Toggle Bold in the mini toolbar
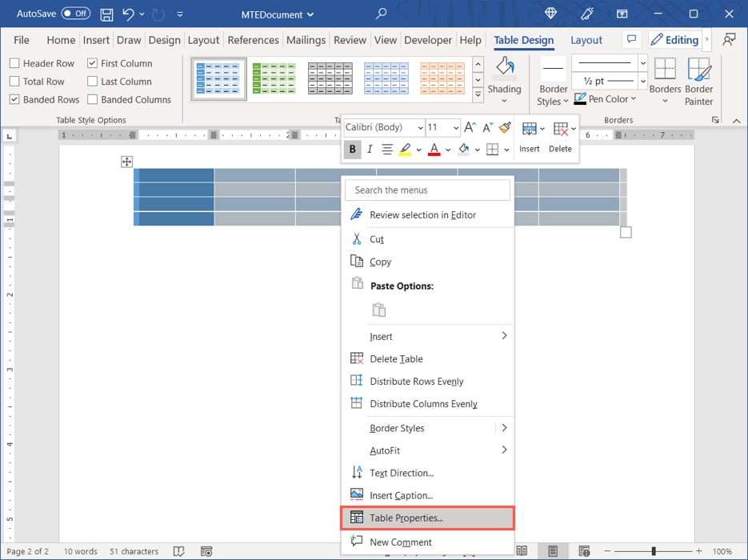Image resolution: width=748 pixels, height=560 pixels. coord(351,149)
